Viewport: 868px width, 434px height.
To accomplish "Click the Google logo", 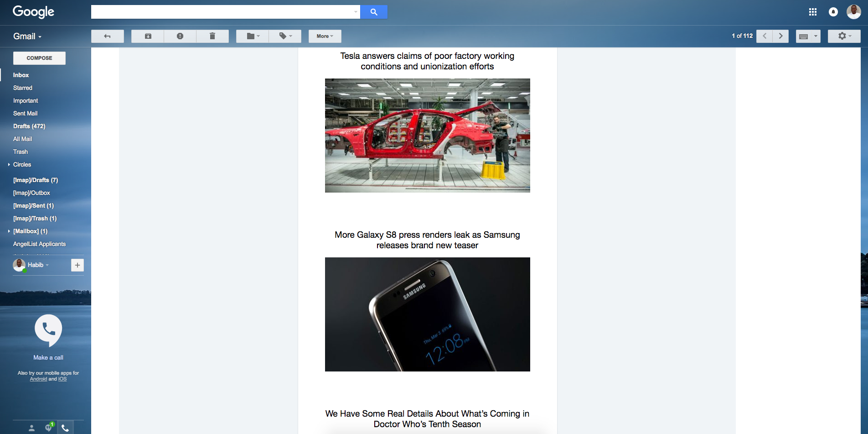I will (x=33, y=12).
